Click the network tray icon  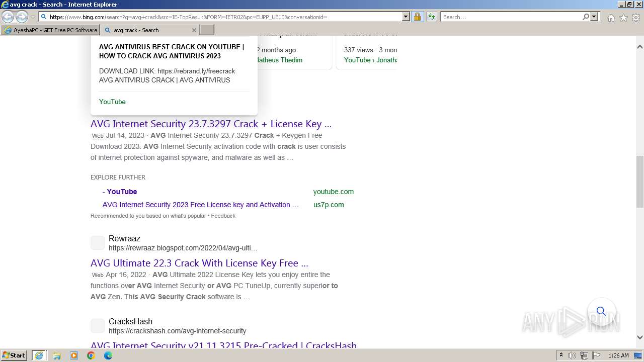coord(584,355)
